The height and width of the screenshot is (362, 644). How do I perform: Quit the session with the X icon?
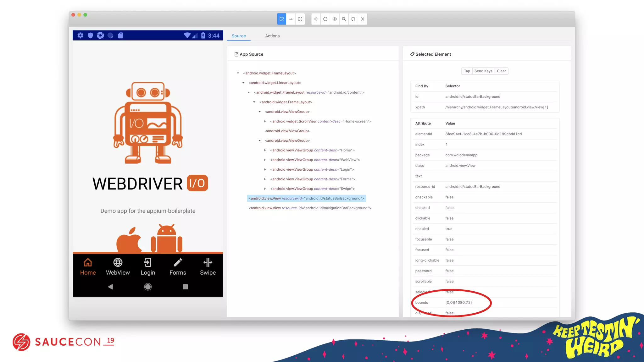(x=363, y=19)
